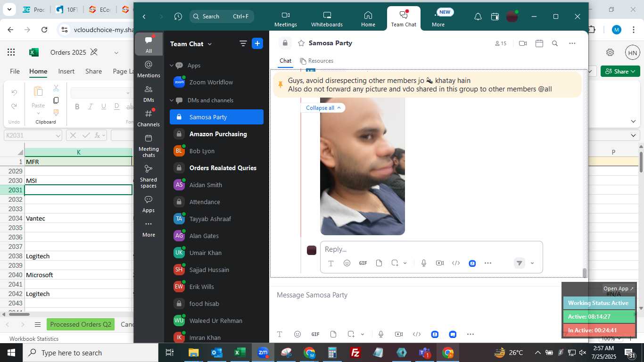Screen dimensions: 644x362
Task: Open Channels in Zoom sidebar
Action: [149, 118]
